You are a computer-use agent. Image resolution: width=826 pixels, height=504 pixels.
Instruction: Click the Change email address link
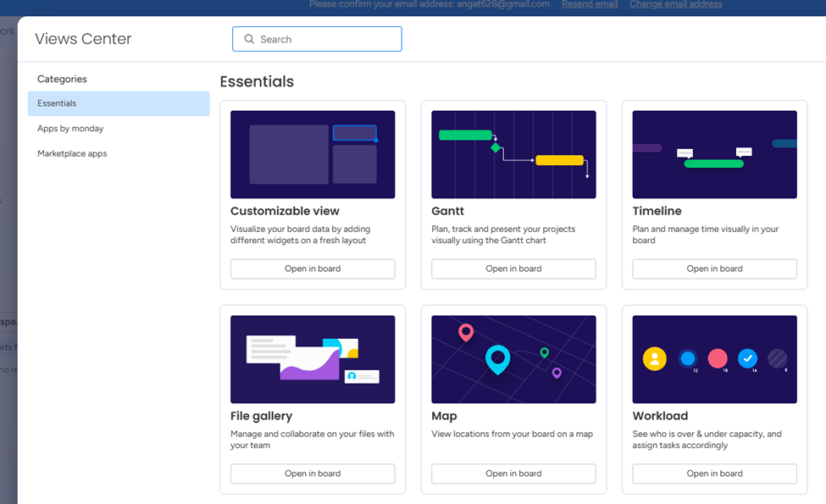(x=675, y=4)
